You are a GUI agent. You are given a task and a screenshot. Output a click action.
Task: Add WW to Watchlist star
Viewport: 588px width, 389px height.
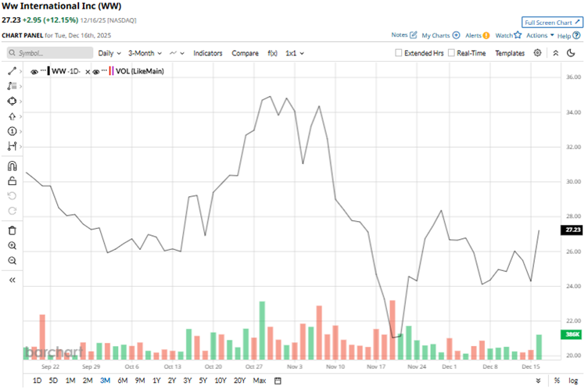(x=508, y=35)
